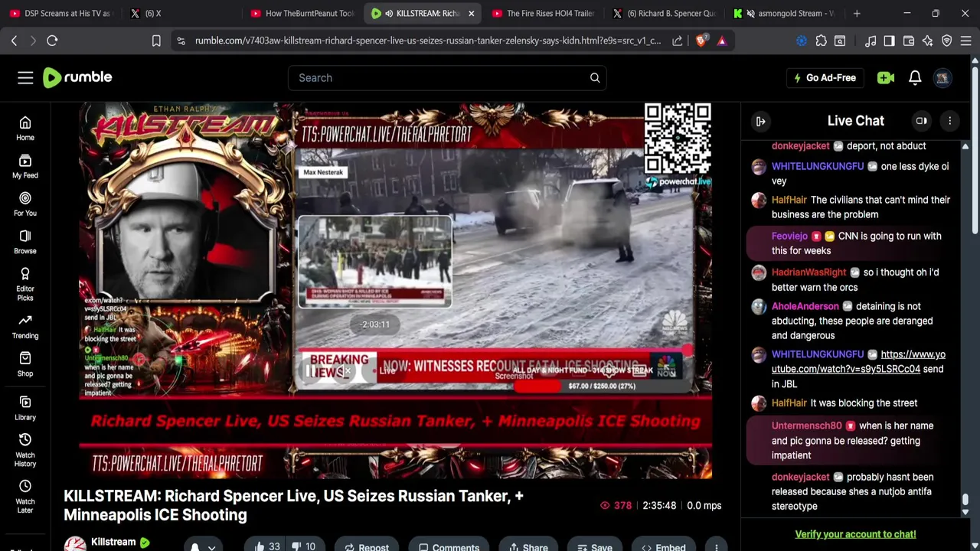Open Brave VPN shield icon
The height and width of the screenshot is (551, 980).
pyautogui.click(x=947, y=41)
